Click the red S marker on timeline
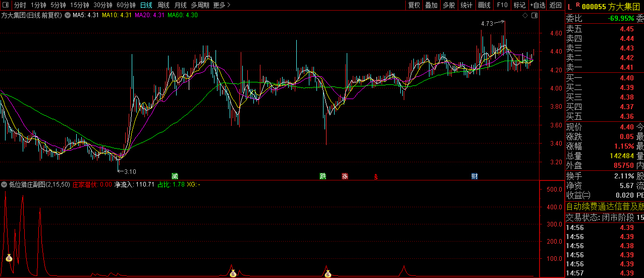 pyautogui.click(x=375, y=176)
